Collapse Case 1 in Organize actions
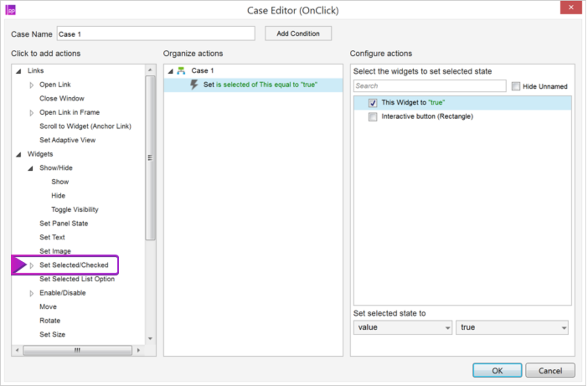The height and width of the screenshot is (386, 588). pos(170,71)
